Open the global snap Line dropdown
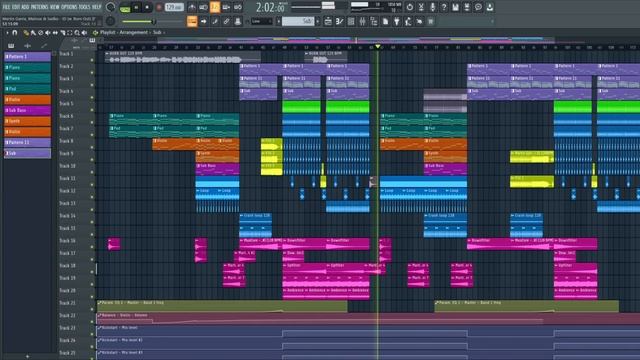 pyautogui.click(x=262, y=21)
